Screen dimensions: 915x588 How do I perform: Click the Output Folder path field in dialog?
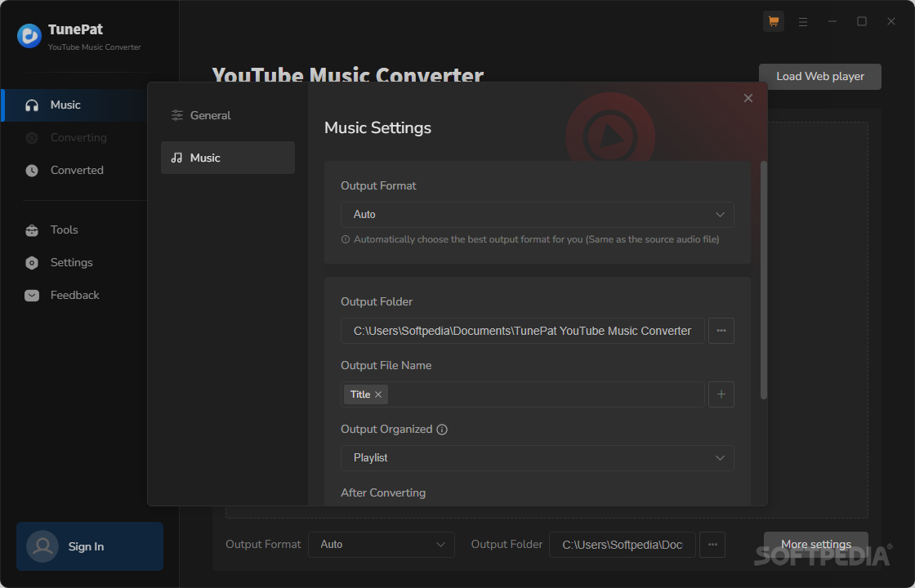pyautogui.click(x=523, y=331)
